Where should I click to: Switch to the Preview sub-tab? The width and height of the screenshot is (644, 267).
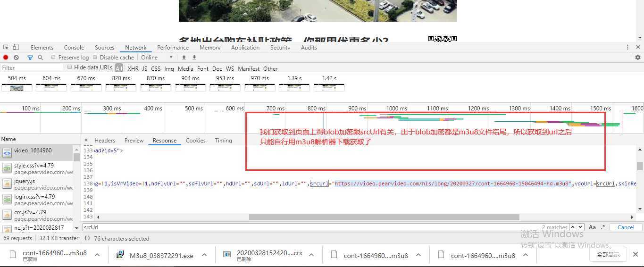[x=134, y=141]
